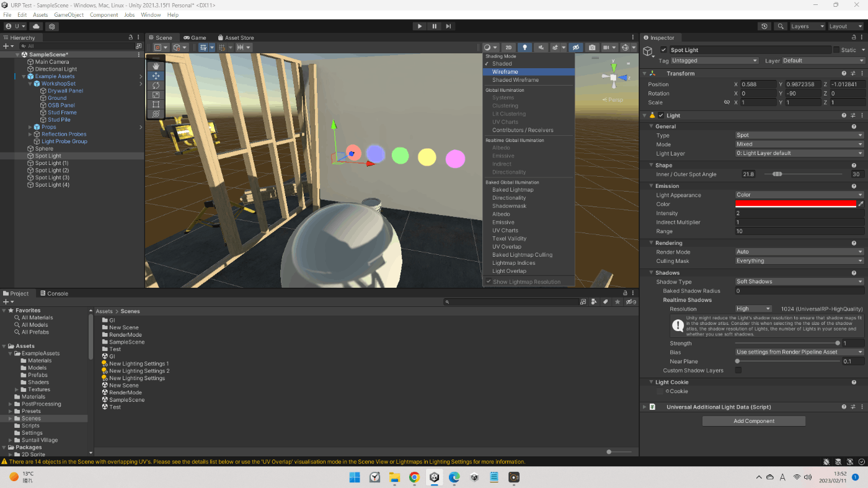Toggle the Static checkbox in Inspector
The width and height of the screenshot is (868, 488).
tap(836, 50)
